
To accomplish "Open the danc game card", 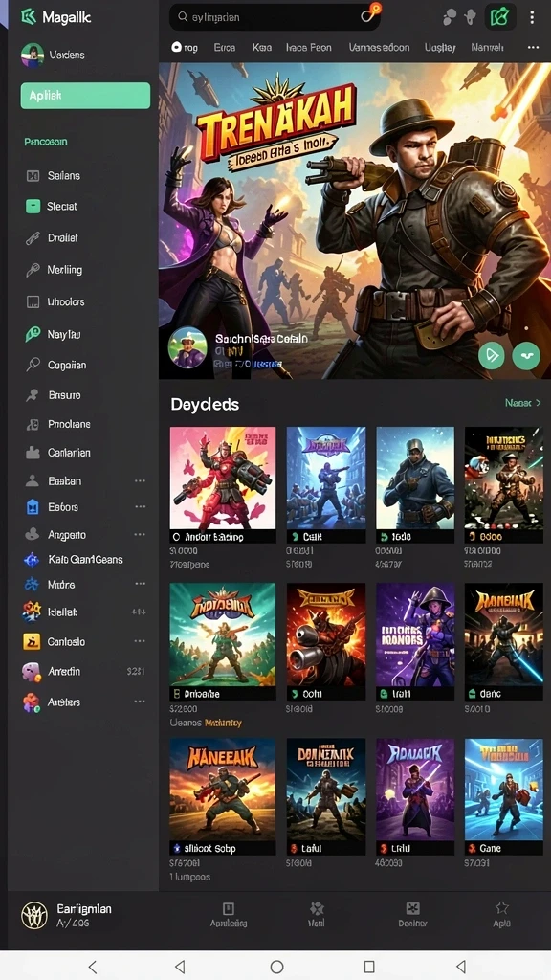I will [503, 641].
